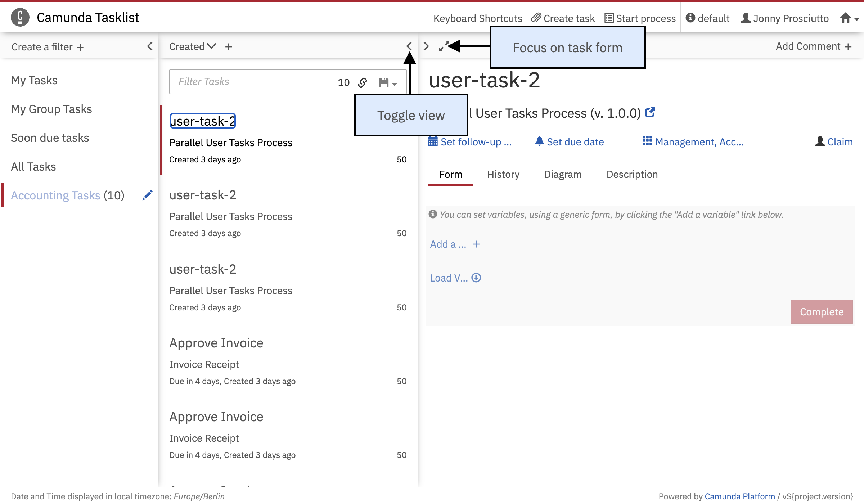The image size is (864, 504).
Task: Click the 10 results count
Action: 344,83
